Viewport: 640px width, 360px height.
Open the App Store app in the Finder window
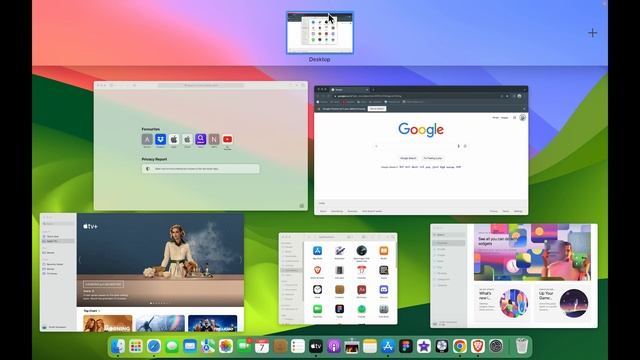pyautogui.click(x=317, y=251)
